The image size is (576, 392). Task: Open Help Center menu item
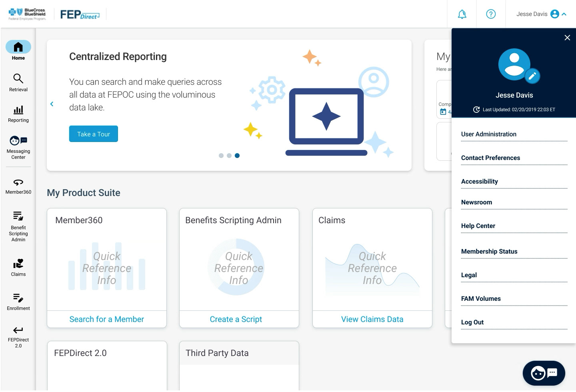[x=514, y=226]
